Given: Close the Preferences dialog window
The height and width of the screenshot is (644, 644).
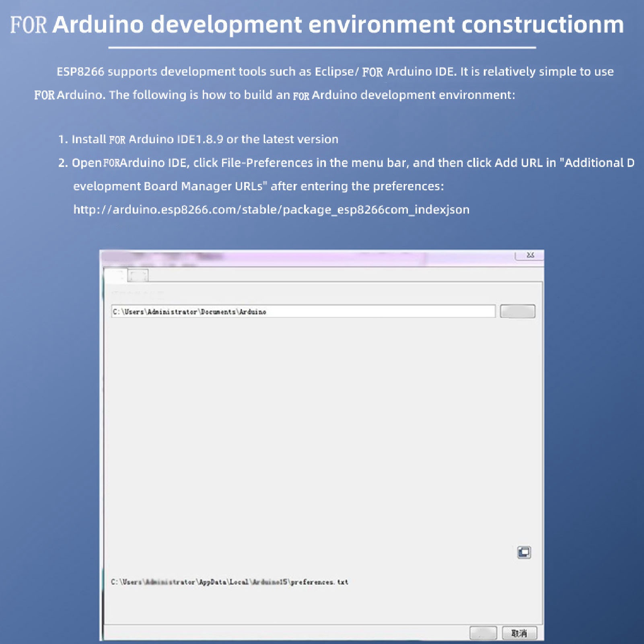Looking at the screenshot, I should click(x=530, y=255).
